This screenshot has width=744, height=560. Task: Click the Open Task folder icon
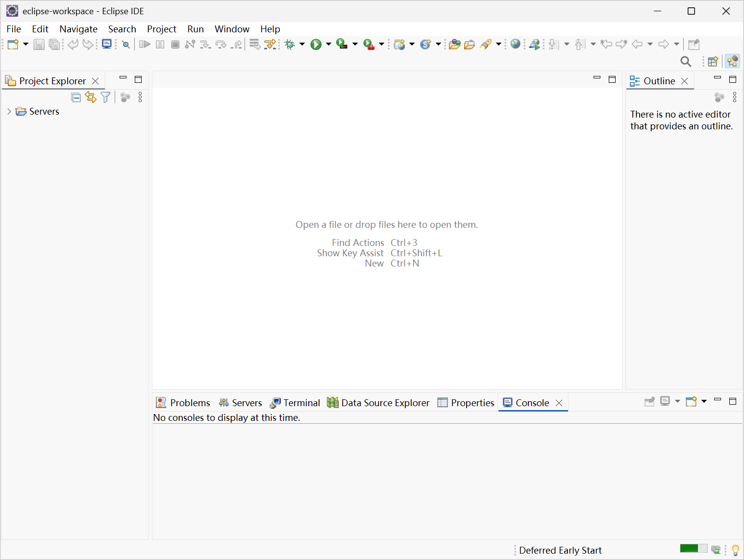[x=470, y=45]
